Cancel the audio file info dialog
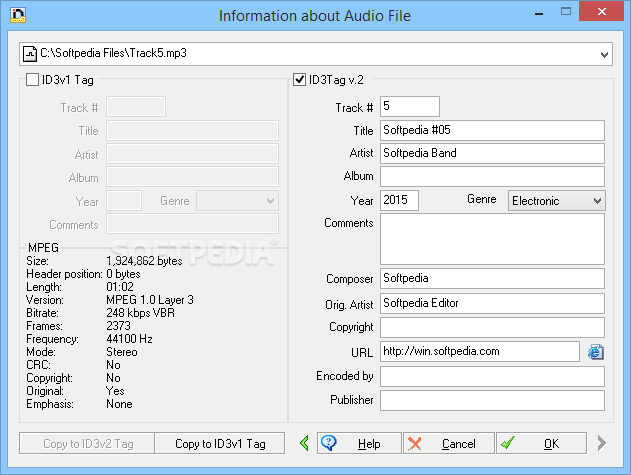631x475 pixels. point(449,443)
